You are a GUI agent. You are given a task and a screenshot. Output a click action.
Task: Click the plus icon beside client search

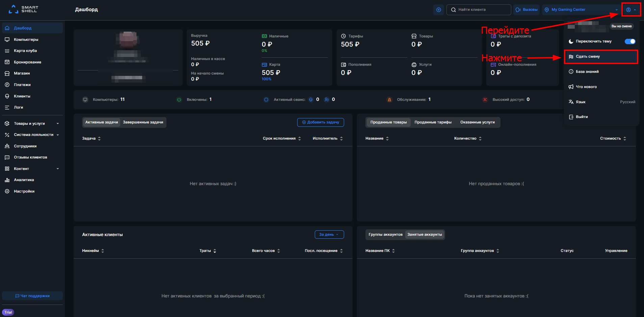click(x=438, y=10)
